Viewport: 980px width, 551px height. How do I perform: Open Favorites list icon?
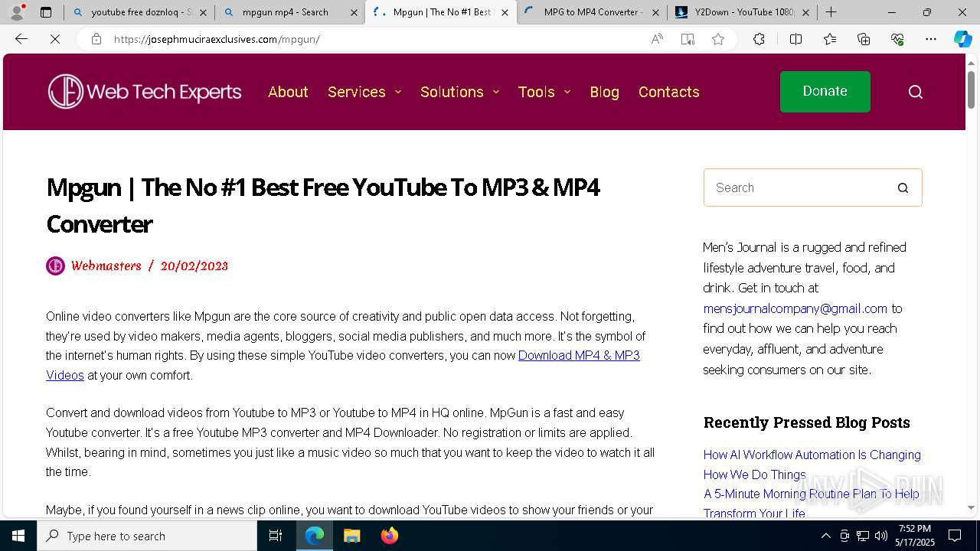point(830,39)
